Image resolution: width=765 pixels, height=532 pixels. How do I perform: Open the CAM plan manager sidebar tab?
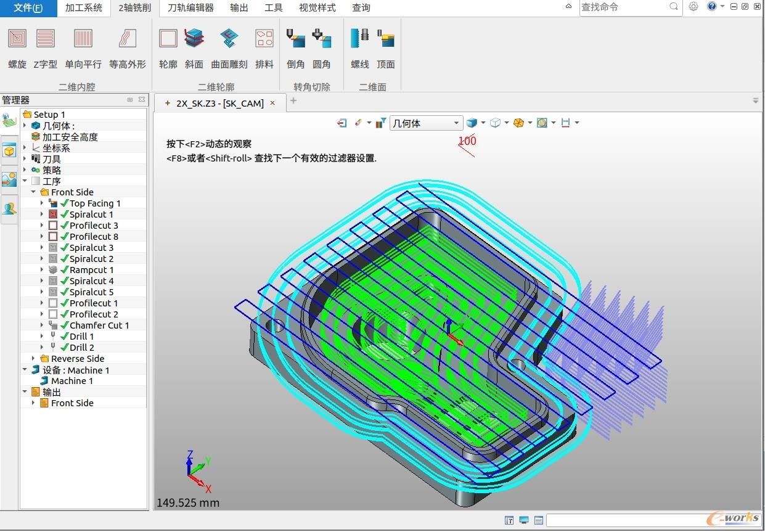[x=9, y=120]
